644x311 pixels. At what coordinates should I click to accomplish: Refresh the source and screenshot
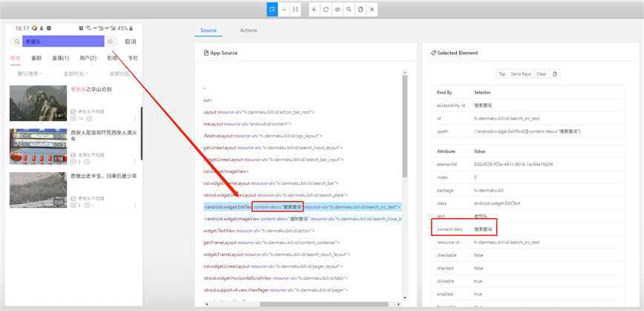click(326, 10)
